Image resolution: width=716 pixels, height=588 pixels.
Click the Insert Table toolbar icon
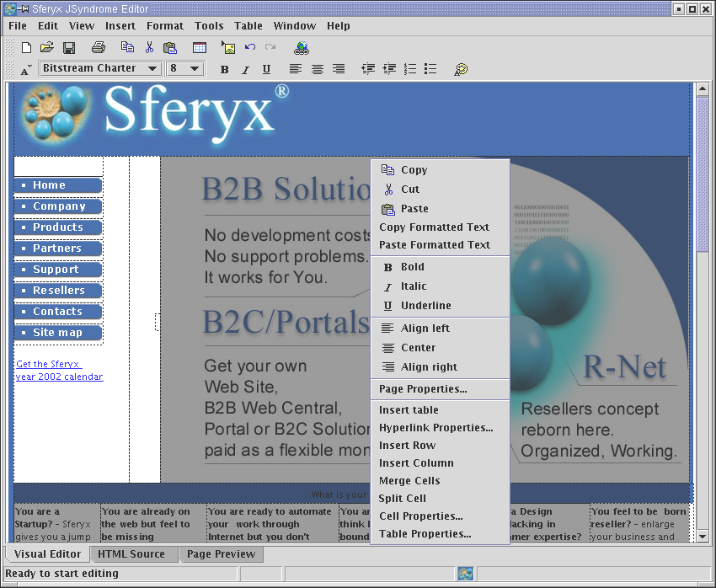point(200,48)
